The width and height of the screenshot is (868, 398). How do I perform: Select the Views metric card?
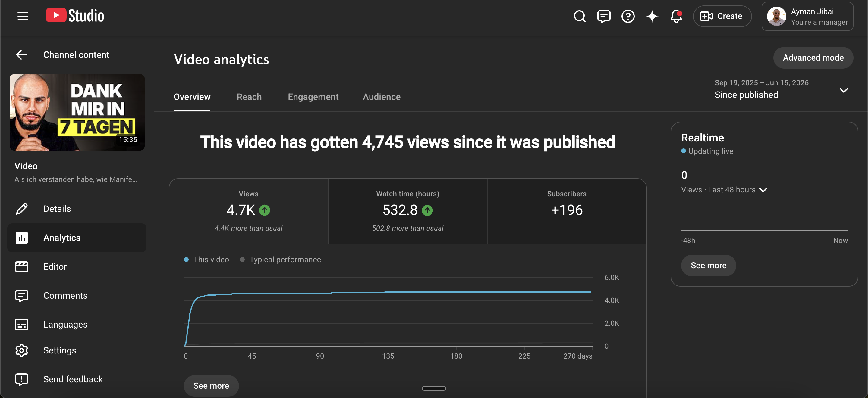click(x=248, y=211)
